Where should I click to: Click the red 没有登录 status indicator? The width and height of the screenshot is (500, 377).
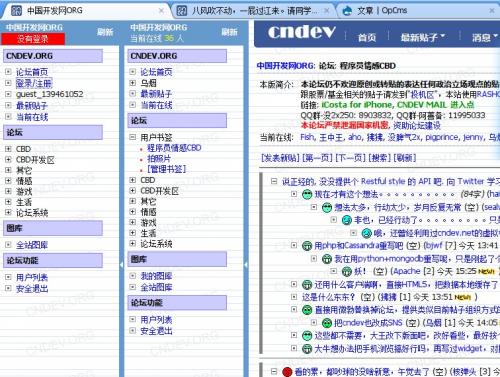[x=33, y=39]
